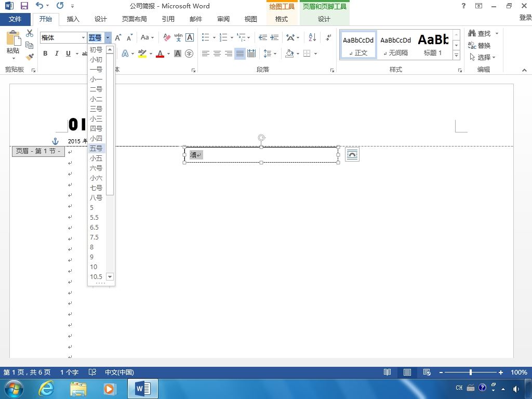Click 登录 sign in link

coord(526,18)
